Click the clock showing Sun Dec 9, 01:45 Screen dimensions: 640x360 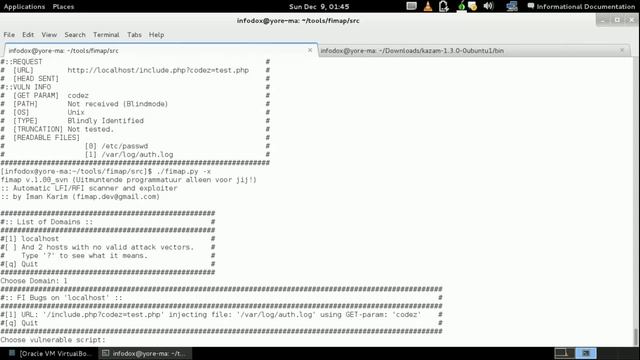(x=319, y=7)
